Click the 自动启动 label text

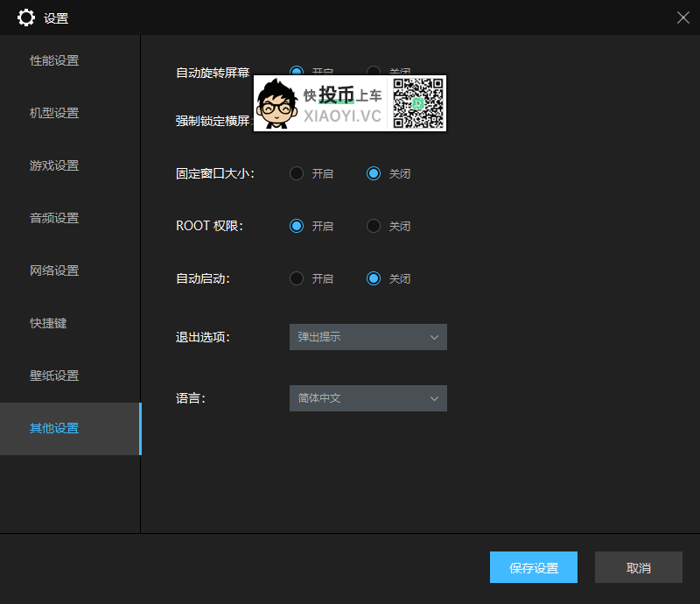[203, 278]
